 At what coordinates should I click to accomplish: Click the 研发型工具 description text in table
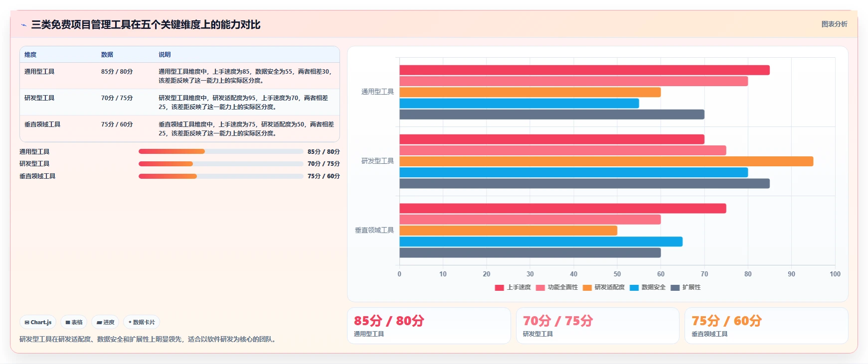pos(244,102)
